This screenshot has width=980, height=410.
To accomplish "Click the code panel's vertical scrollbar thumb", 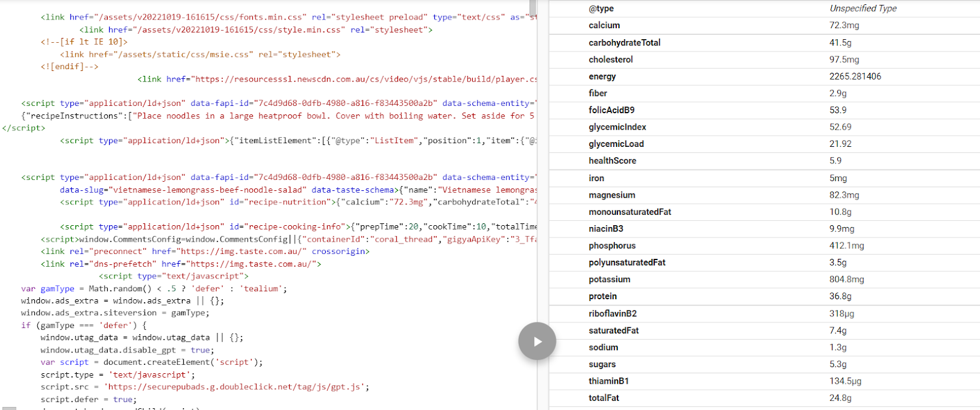I will click(x=533, y=7).
